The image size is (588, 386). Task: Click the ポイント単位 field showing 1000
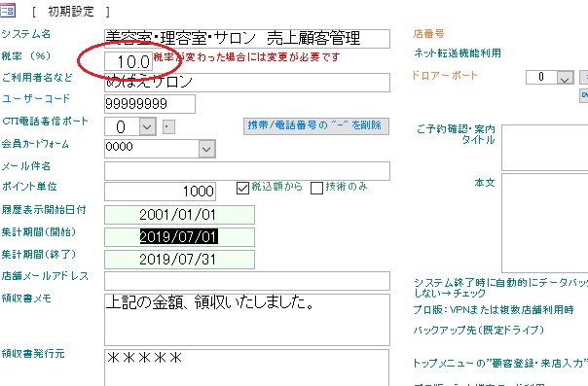(160, 192)
